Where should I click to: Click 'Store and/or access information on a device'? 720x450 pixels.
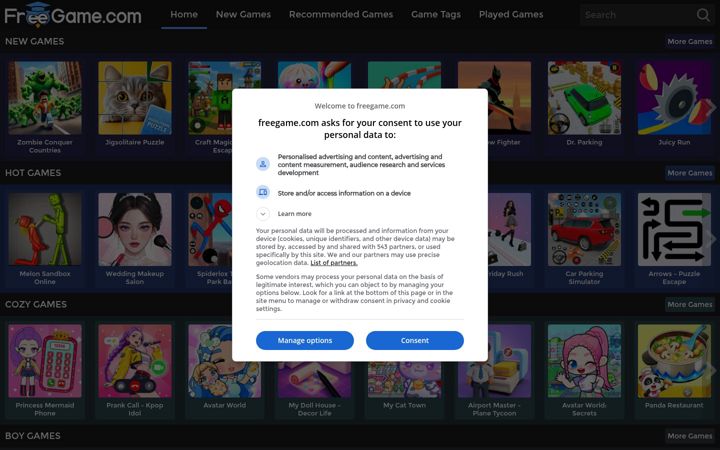344,193
